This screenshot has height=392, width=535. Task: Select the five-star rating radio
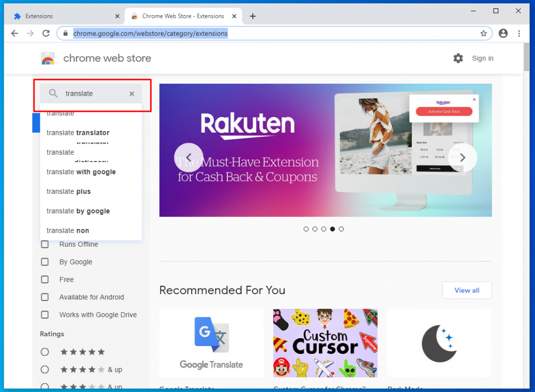(x=45, y=352)
